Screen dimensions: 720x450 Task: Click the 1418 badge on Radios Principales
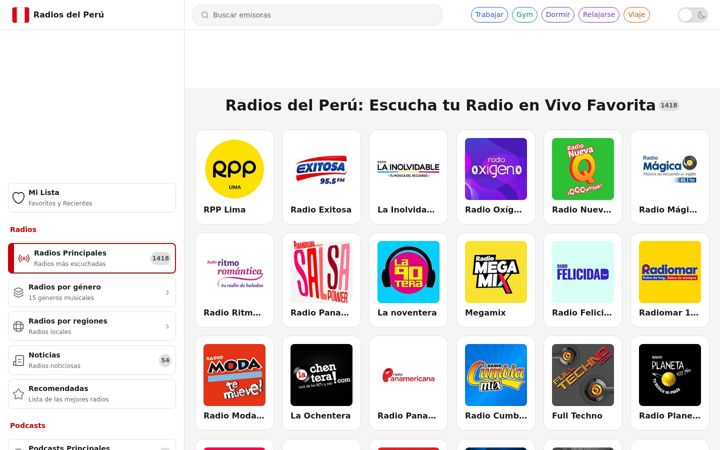161,259
